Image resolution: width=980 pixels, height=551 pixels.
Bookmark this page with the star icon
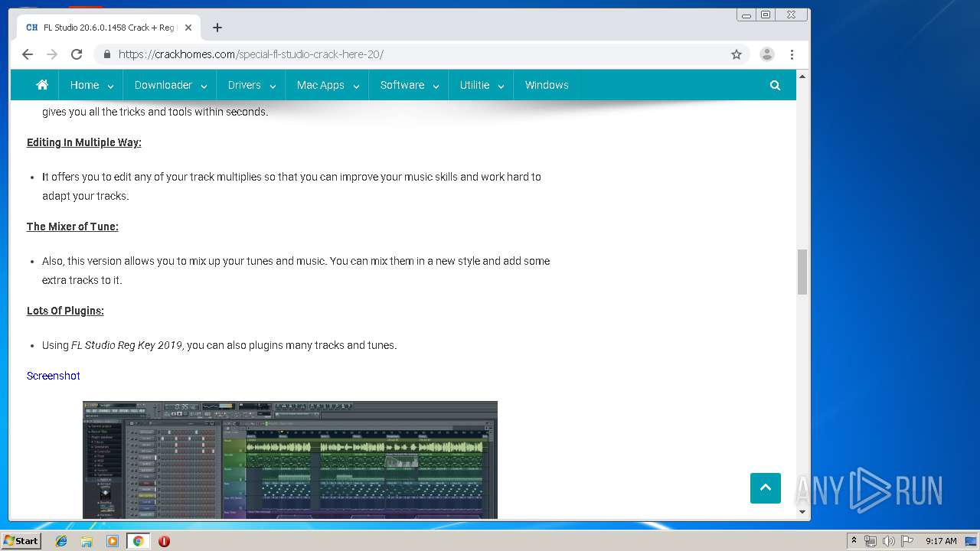pos(737,54)
